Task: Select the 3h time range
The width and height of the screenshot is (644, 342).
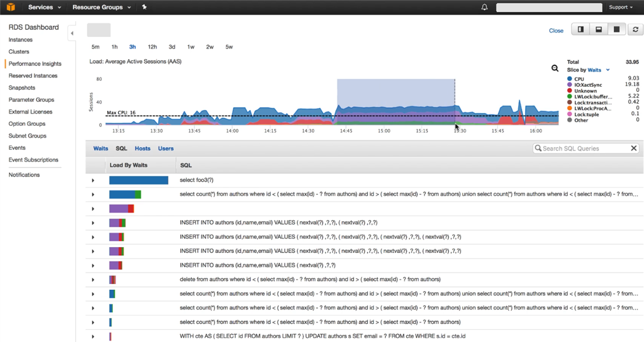Action: (132, 47)
